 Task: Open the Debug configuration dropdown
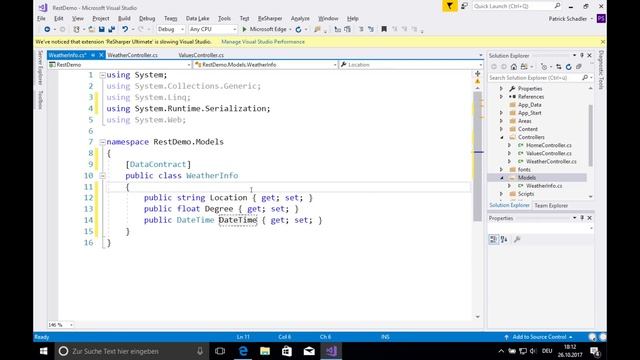pyautogui.click(x=171, y=29)
